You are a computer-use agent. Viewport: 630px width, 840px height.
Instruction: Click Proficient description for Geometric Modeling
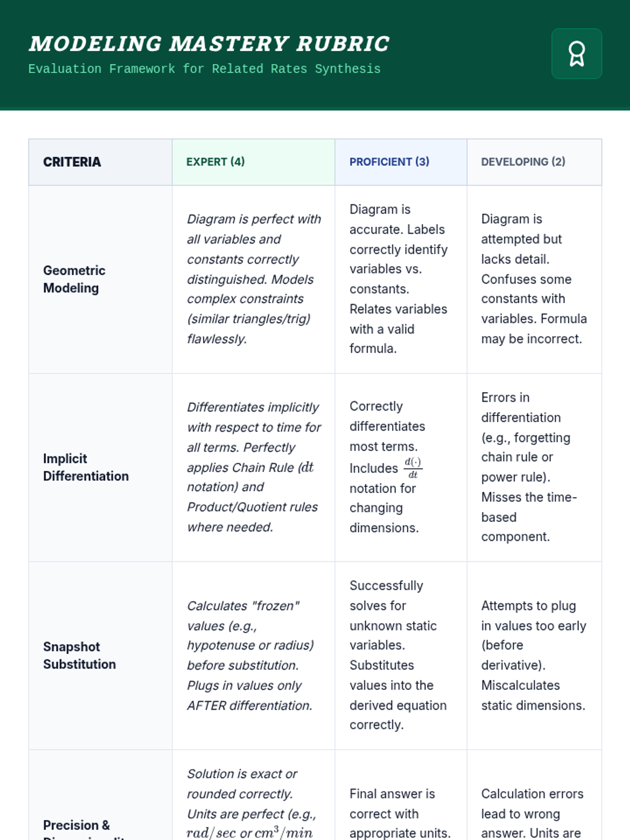pos(398,279)
